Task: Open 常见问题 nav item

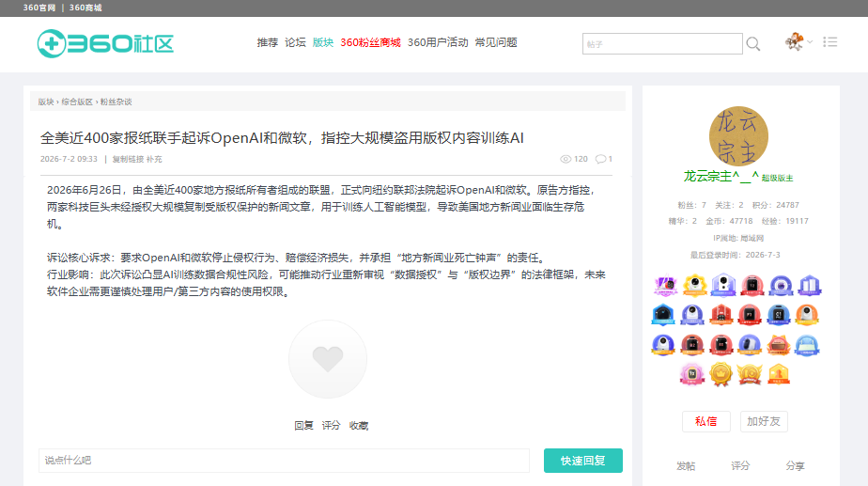Action: point(496,42)
